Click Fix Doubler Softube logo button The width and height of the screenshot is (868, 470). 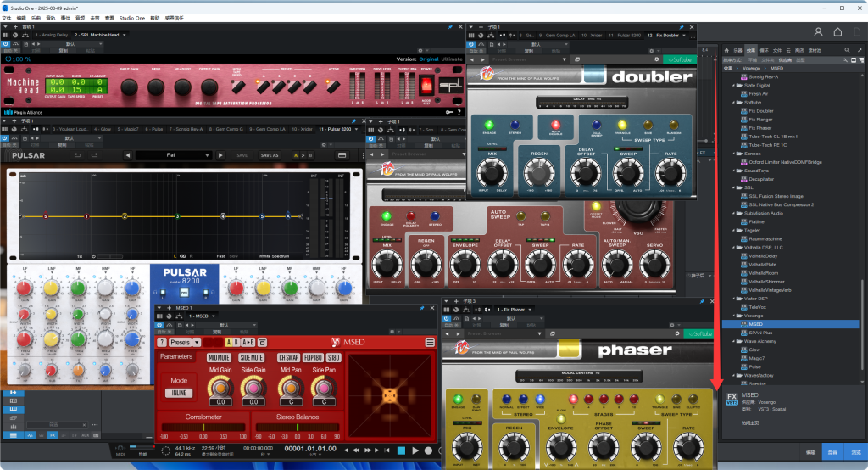coord(679,59)
